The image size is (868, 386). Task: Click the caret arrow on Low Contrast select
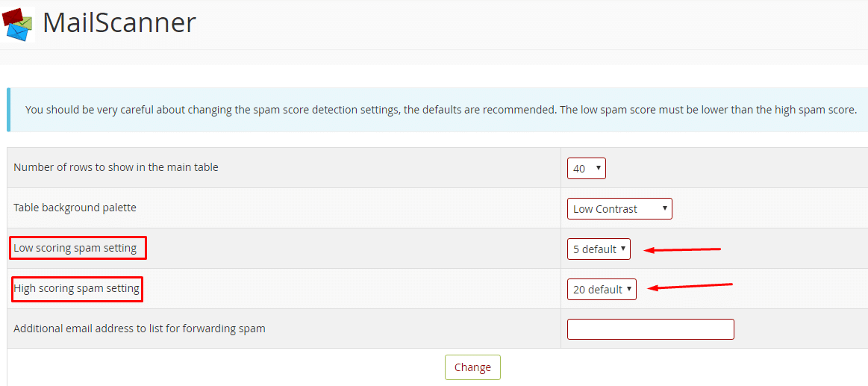point(664,209)
